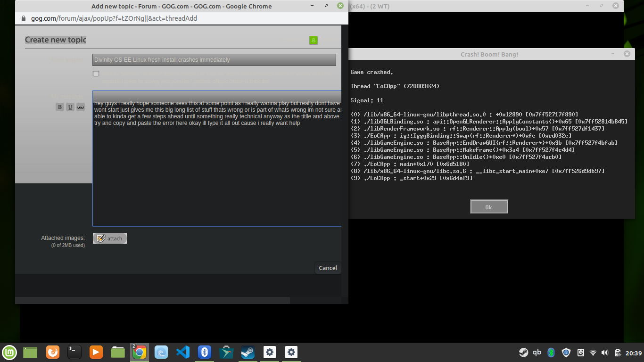
Task: Launch Firefox from the panel
Action: click(x=53, y=352)
